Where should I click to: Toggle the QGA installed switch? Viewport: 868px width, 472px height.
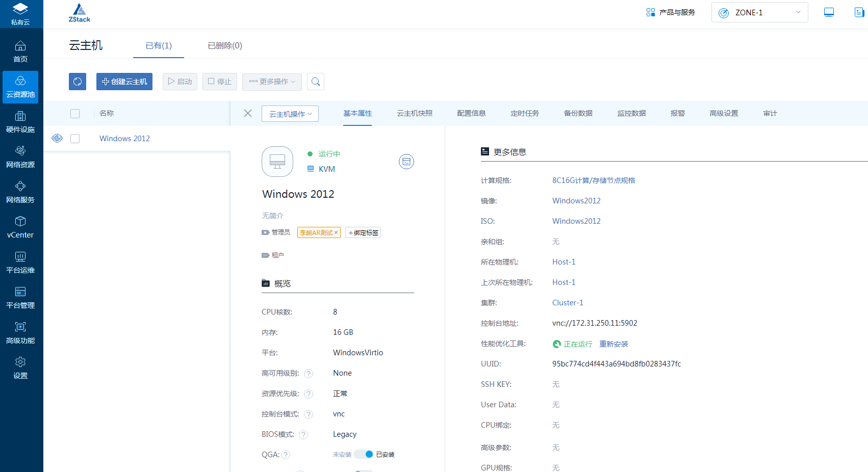pos(364,454)
